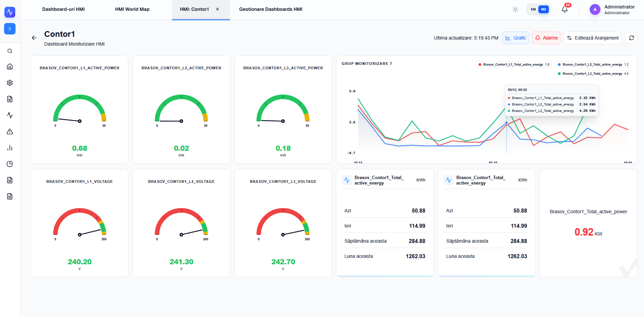
Task: Open settings with the sidebar gear icon
Action: click(x=10, y=83)
